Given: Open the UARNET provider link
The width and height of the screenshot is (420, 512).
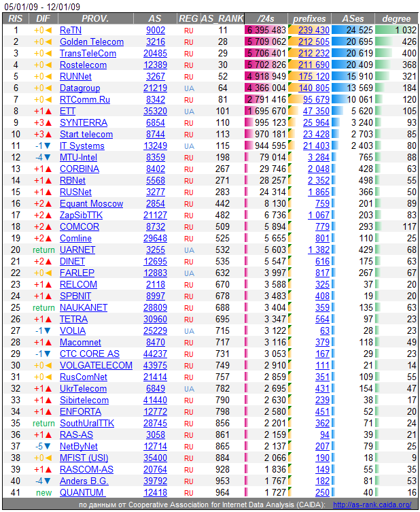Looking at the screenshot, I should pos(77,250).
